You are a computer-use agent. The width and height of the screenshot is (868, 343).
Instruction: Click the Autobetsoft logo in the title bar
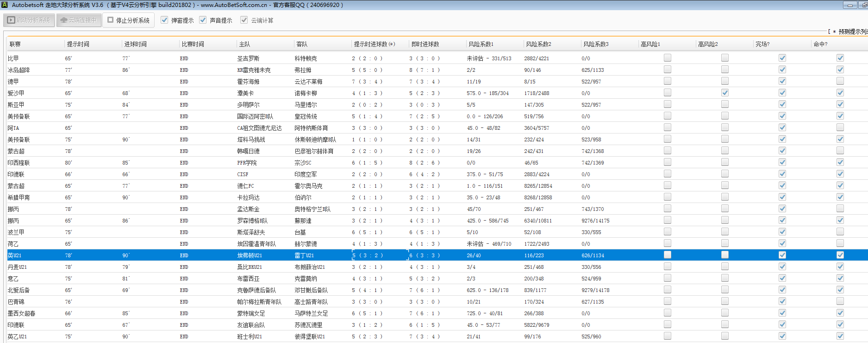coord(4,5)
